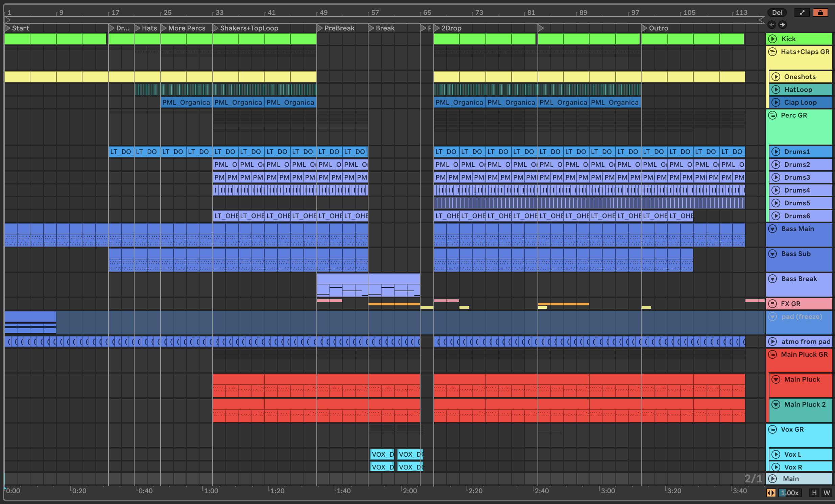Jump to previous locator arrow
This screenshot has height=504, width=835.
click(772, 24)
